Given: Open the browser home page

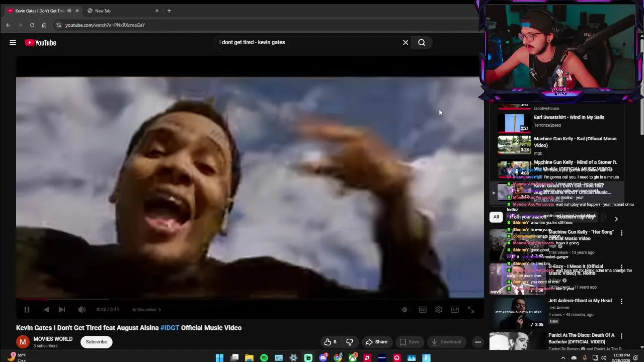Looking at the screenshot, I should pos(44,25).
